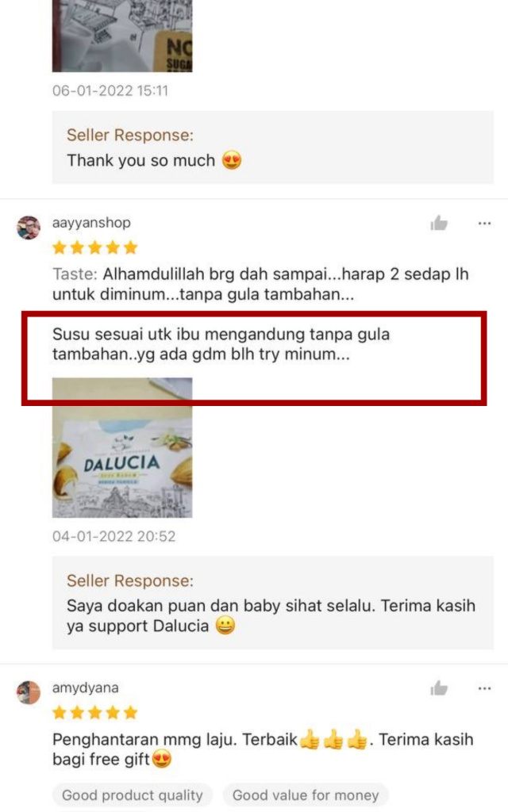This screenshot has height=812, width=508.
Task: Tap the username aayyanshop
Action: point(91,223)
